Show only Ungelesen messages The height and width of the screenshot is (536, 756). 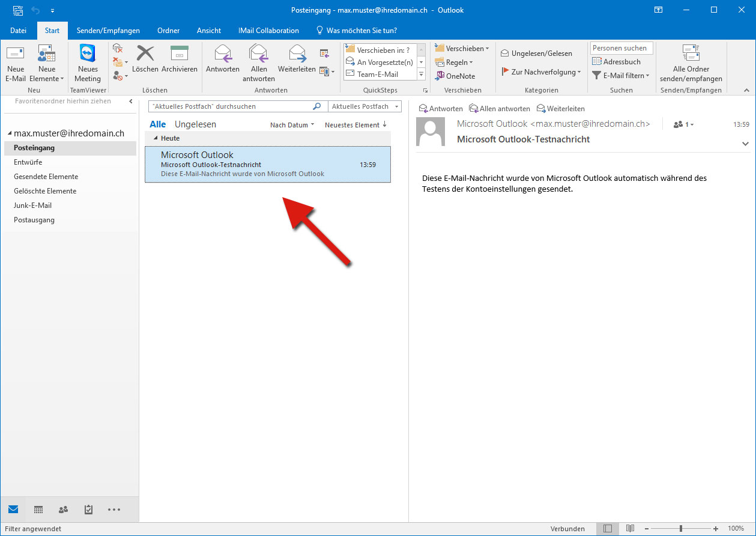(x=195, y=124)
